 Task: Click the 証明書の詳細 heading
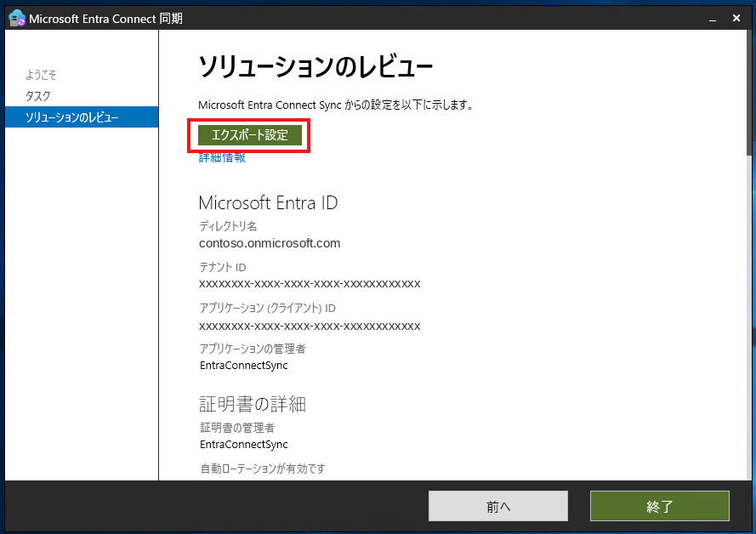(x=253, y=404)
